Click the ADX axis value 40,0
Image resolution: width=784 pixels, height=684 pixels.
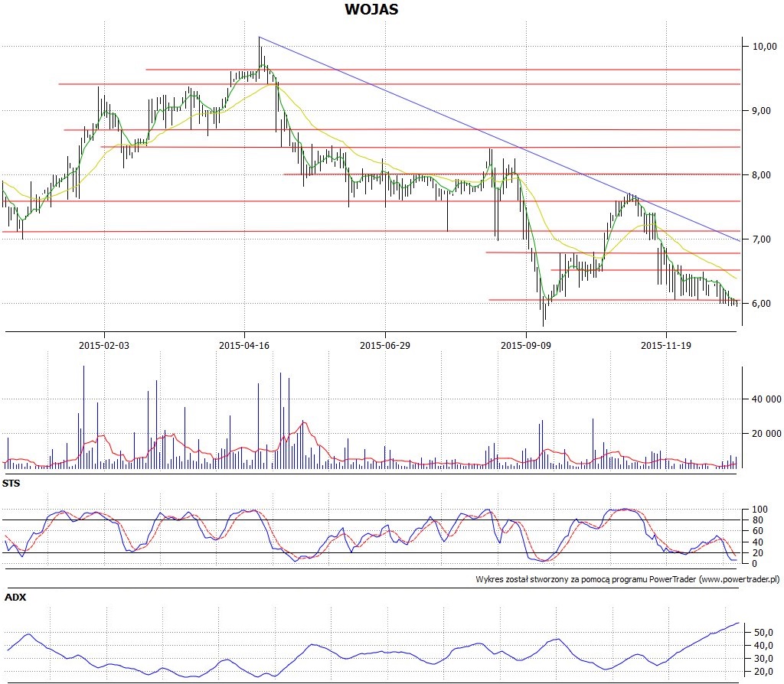[763, 646]
